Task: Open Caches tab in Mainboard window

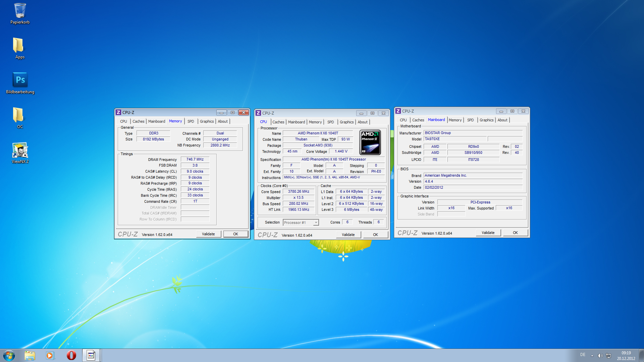Action: (x=418, y=120)
